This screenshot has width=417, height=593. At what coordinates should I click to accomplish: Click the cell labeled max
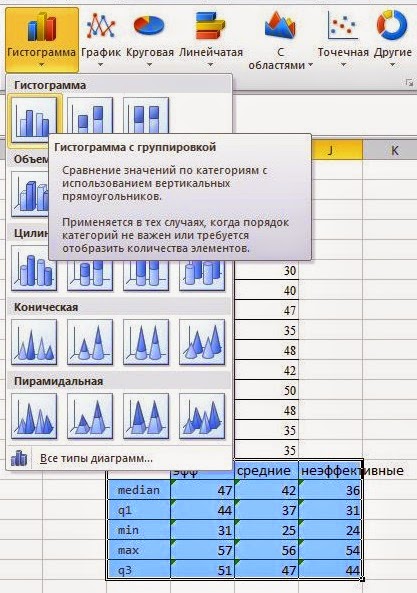click(139, 550)
